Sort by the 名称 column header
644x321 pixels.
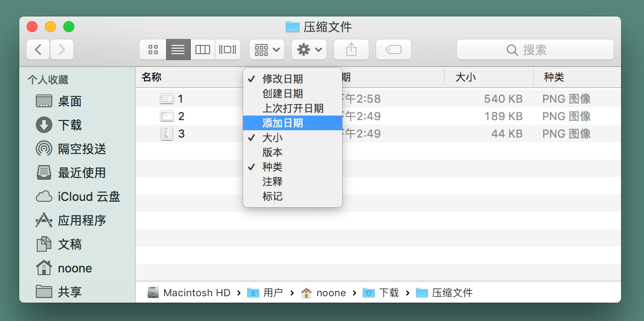pyautogui.click(x=152, y=77)
